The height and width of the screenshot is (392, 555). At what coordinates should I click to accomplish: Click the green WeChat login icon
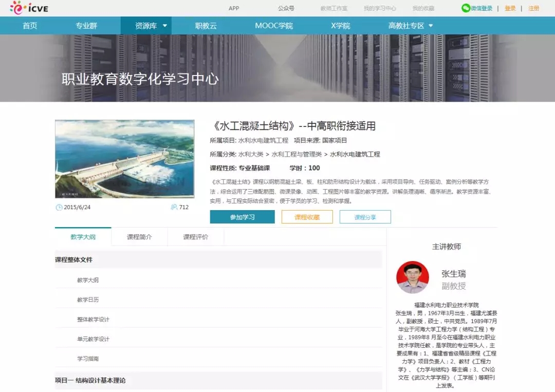(x=466, y=8)
